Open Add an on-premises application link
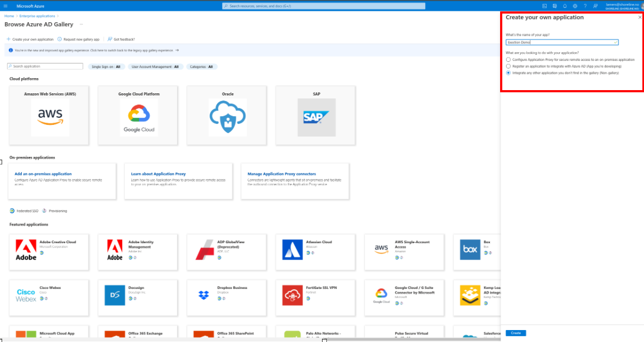The width and height of the screenshot is (644, 342). pyautogui.click(x=43, y=174)
